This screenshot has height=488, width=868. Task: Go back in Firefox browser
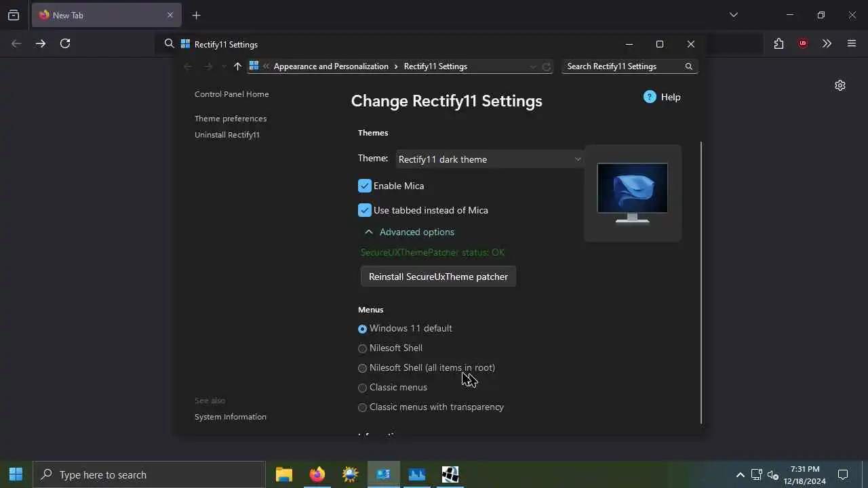pos(16,43)
